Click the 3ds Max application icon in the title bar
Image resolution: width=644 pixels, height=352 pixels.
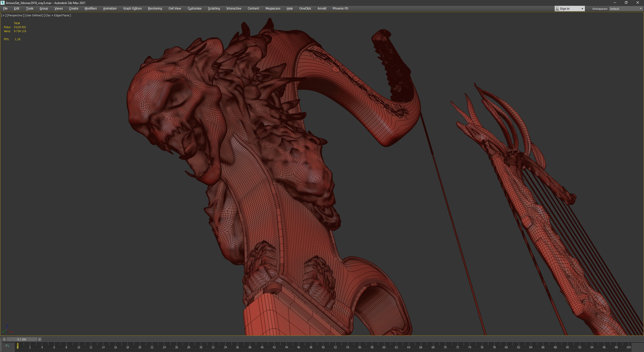(3, 3)
